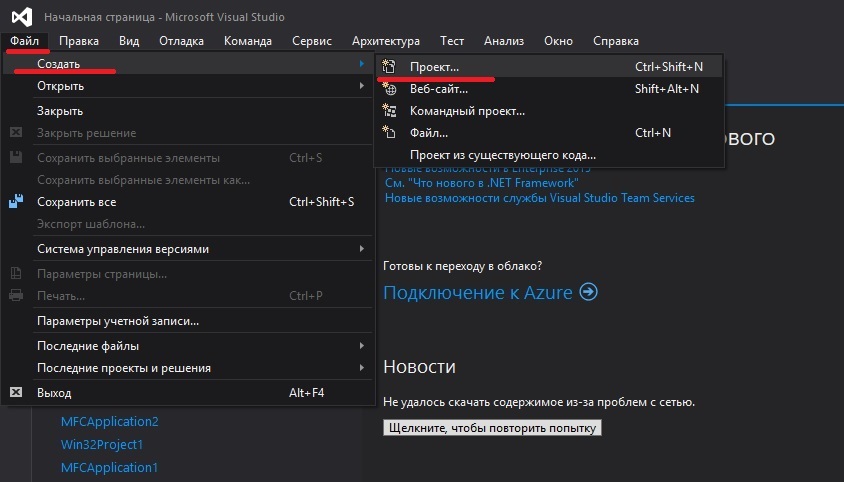Click the Visual Studio logo icon
Image resolution: width=844 pixels, height=482 pixels.
pos(22,17)
